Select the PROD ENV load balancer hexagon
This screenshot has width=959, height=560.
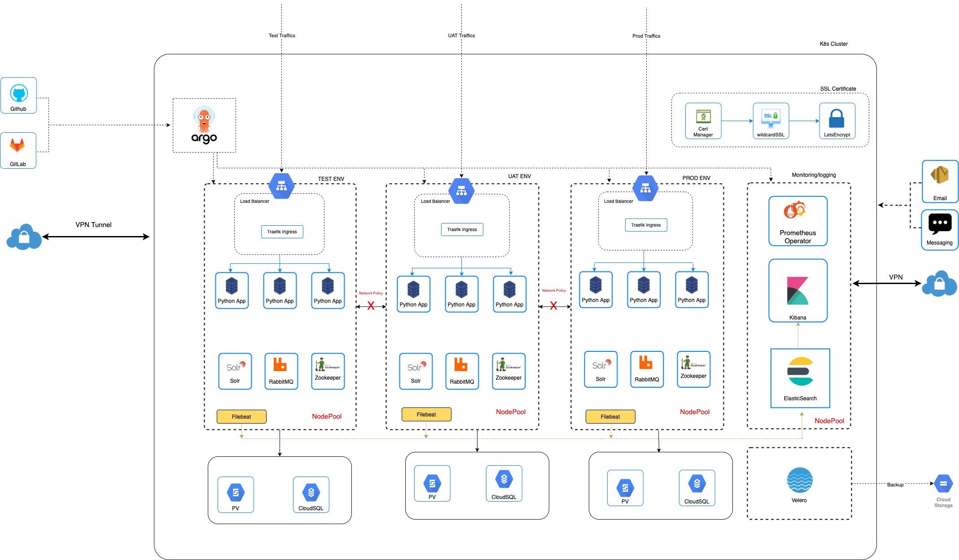click(645, 188)
